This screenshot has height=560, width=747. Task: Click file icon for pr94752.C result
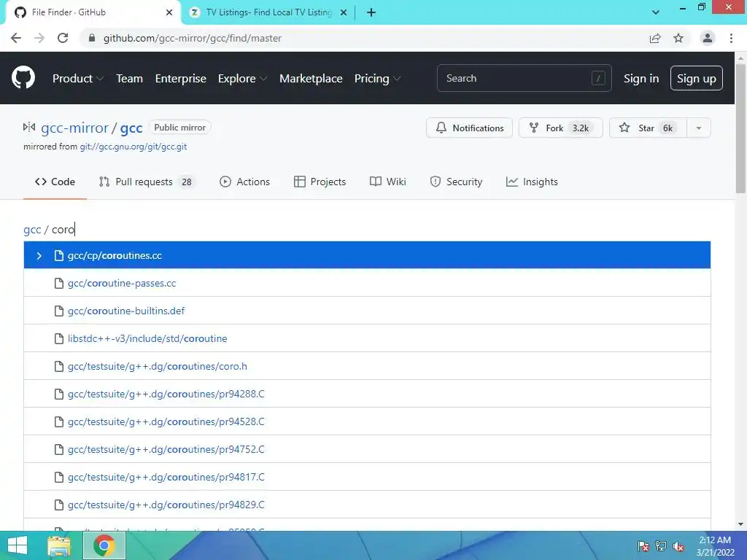click(59, 449)
